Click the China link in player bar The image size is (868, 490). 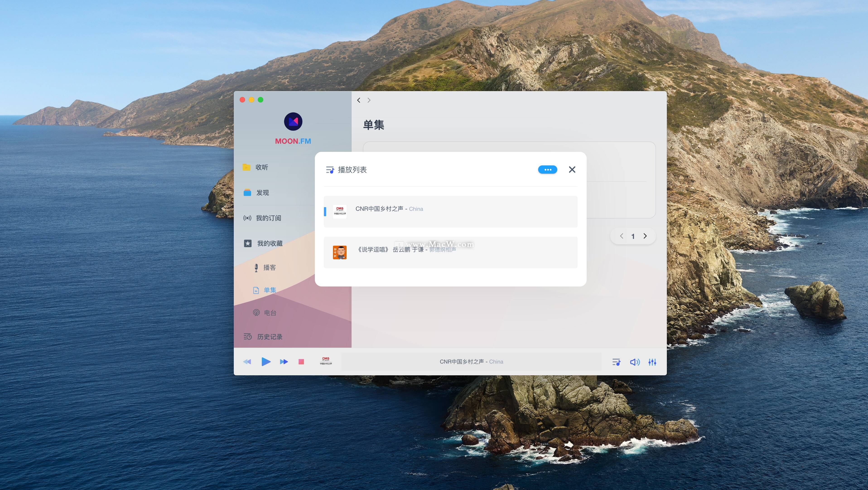pos(496,362)
